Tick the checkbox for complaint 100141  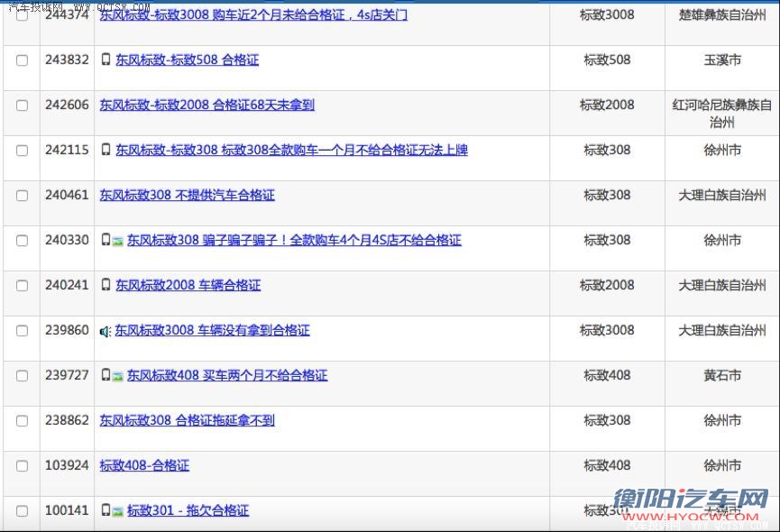(22, 510)
